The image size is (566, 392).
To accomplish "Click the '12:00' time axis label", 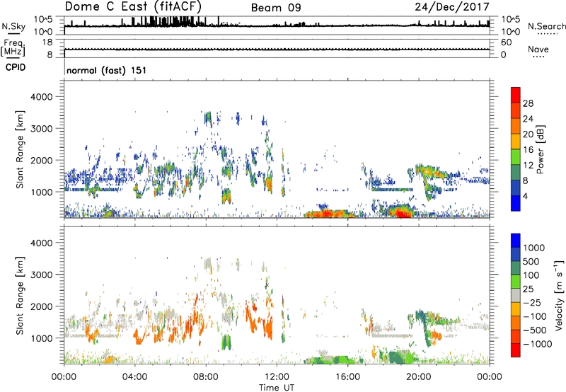I will coord(277,377).
